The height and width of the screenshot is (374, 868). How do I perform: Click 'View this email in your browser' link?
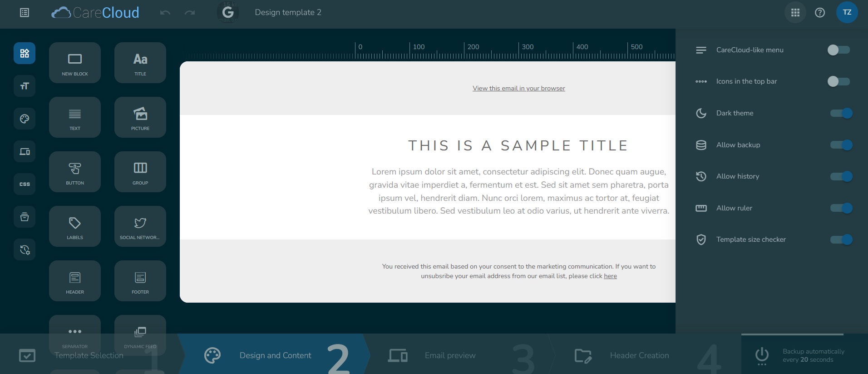click(518, 88)
